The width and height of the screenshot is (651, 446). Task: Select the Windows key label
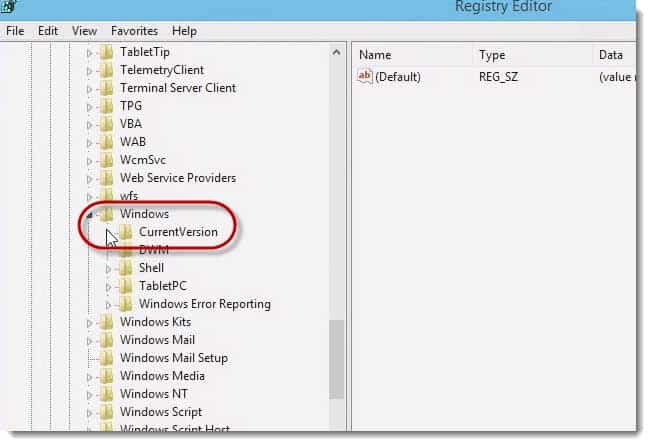point(144,214)
